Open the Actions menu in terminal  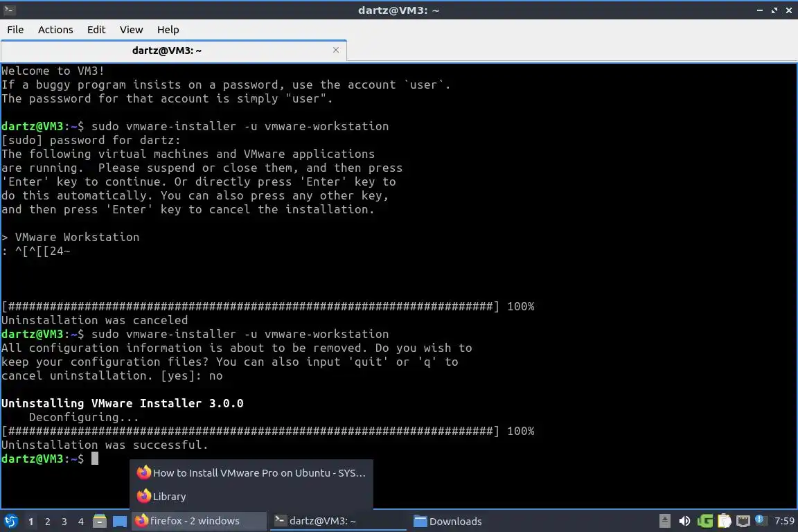55,30
